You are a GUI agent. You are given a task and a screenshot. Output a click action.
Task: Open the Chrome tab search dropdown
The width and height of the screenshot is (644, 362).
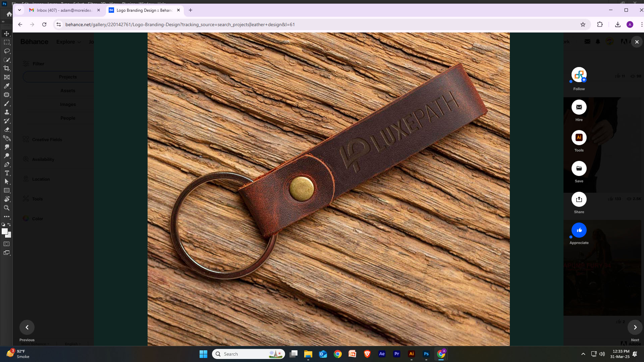(19, 10)
